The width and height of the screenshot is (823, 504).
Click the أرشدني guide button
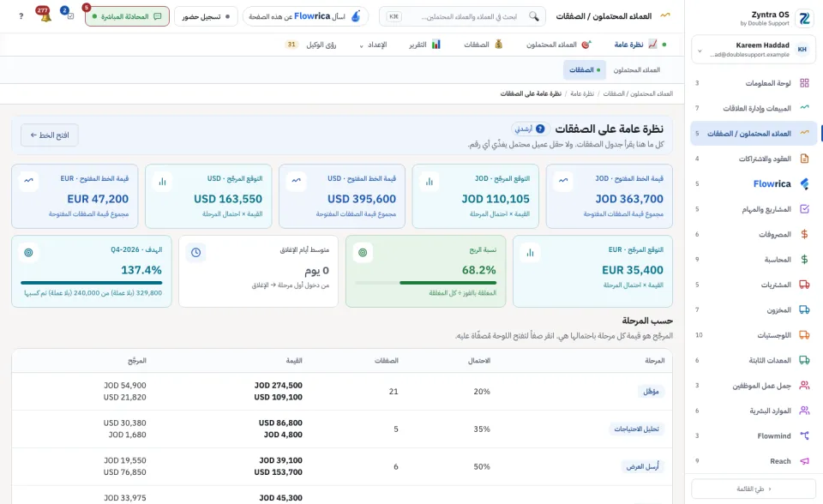point(529,129)
